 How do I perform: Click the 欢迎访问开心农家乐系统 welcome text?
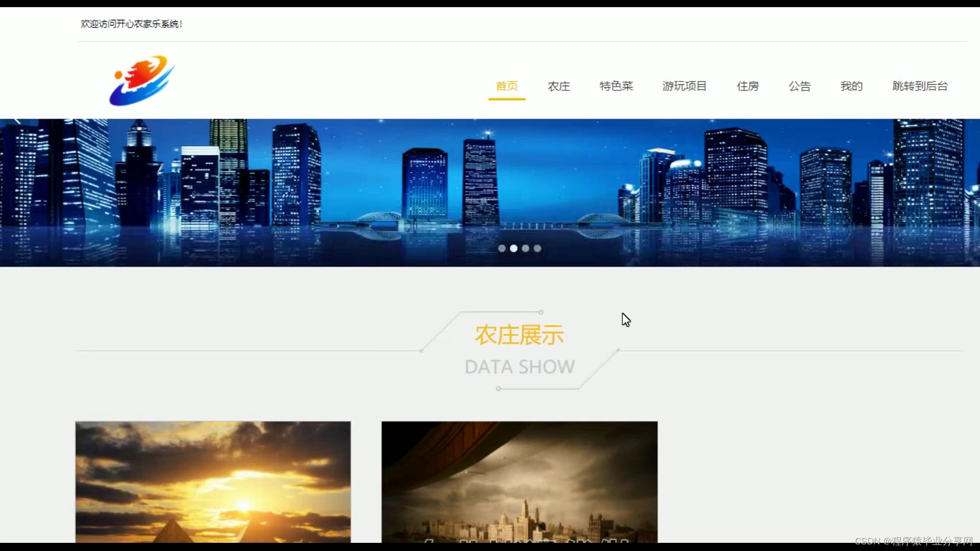coord(131,24)
